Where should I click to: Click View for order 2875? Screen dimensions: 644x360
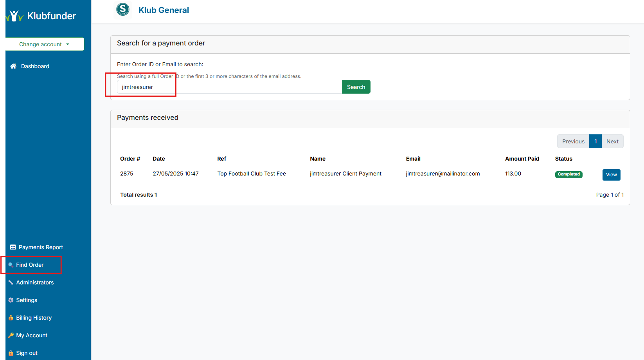(x=611, y=175)
